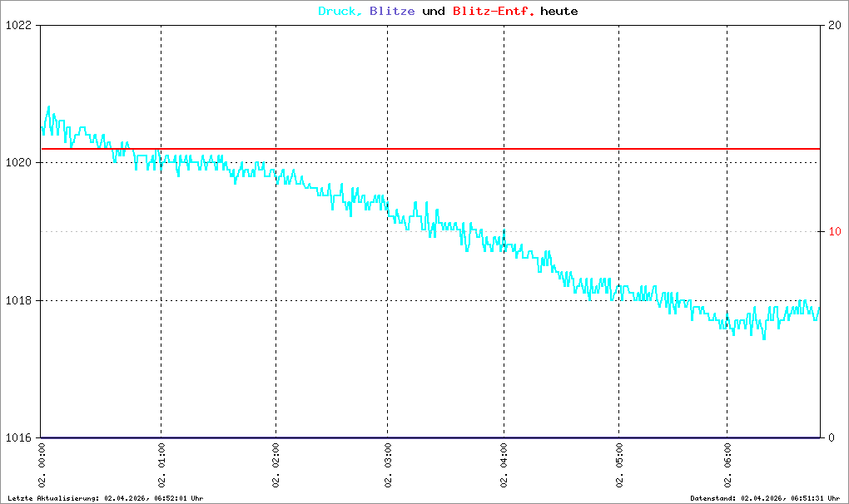Click the red 'Blitz-Entf.' title label

coord(493,12)
